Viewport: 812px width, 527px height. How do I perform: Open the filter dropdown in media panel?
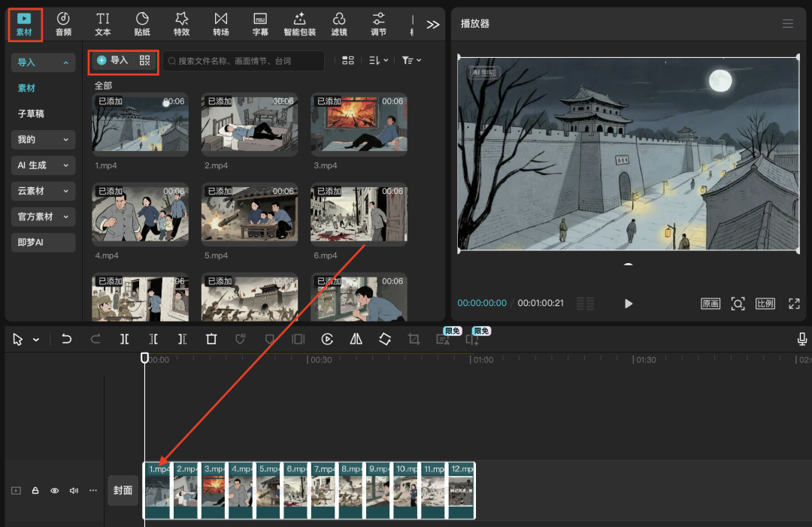tap(411, 60)
